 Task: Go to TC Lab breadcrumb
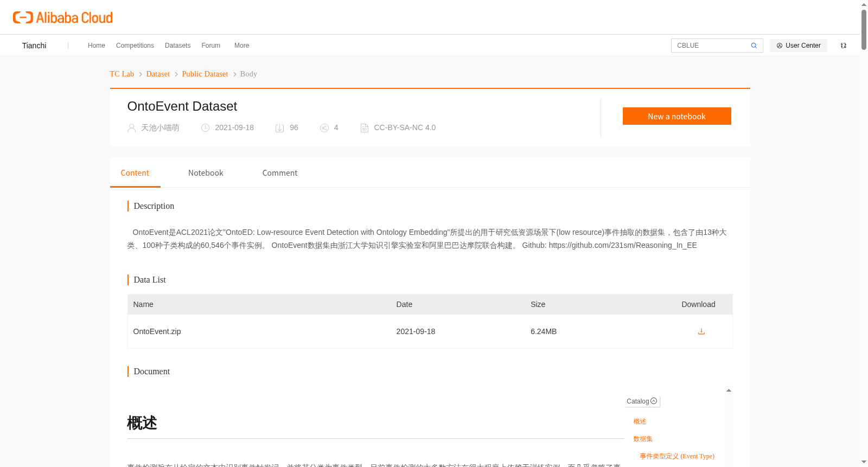[x=122, y=74]
